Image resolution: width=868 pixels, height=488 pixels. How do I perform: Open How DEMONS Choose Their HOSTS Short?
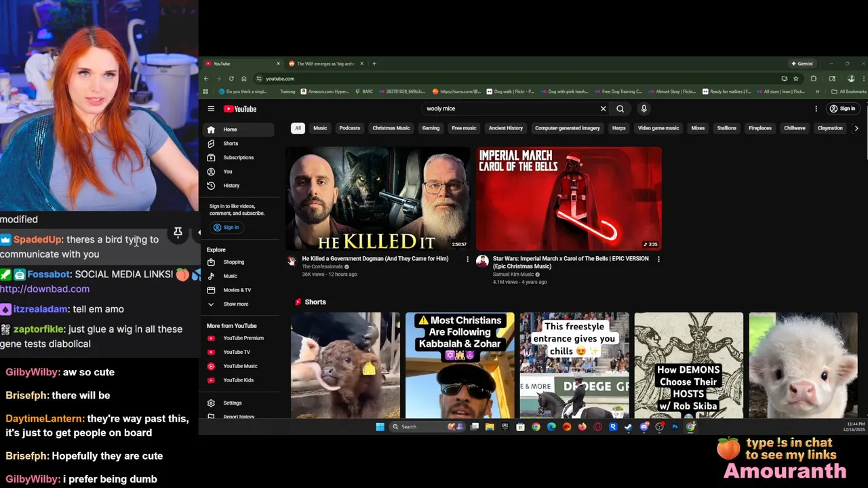[688, 365]
